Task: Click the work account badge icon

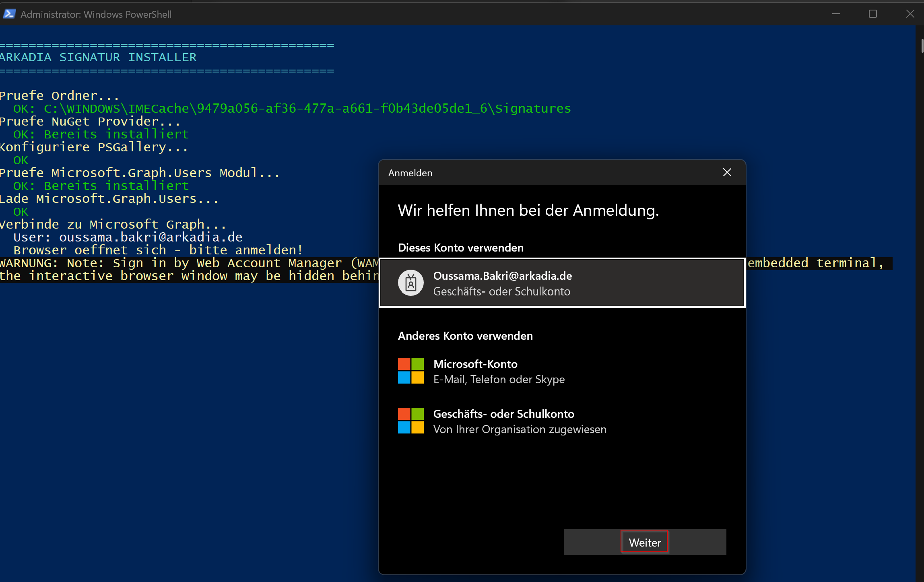Action: [x=410, y=283]
